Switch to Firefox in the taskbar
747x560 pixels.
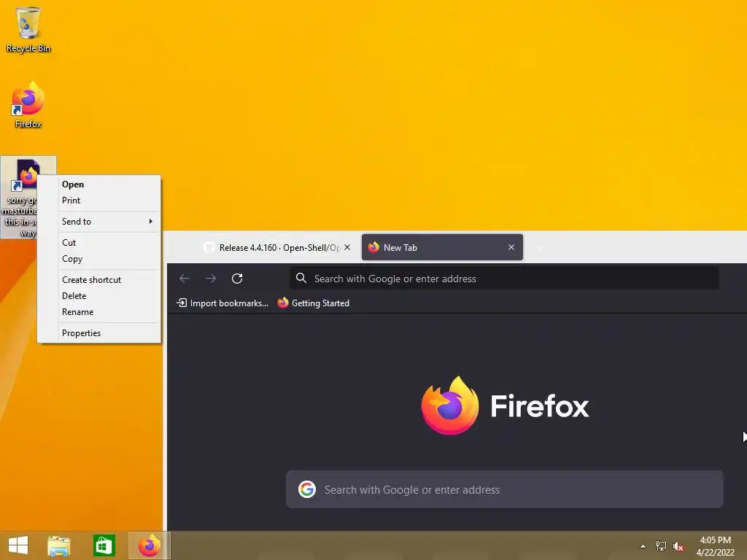(x=149, y=545)
